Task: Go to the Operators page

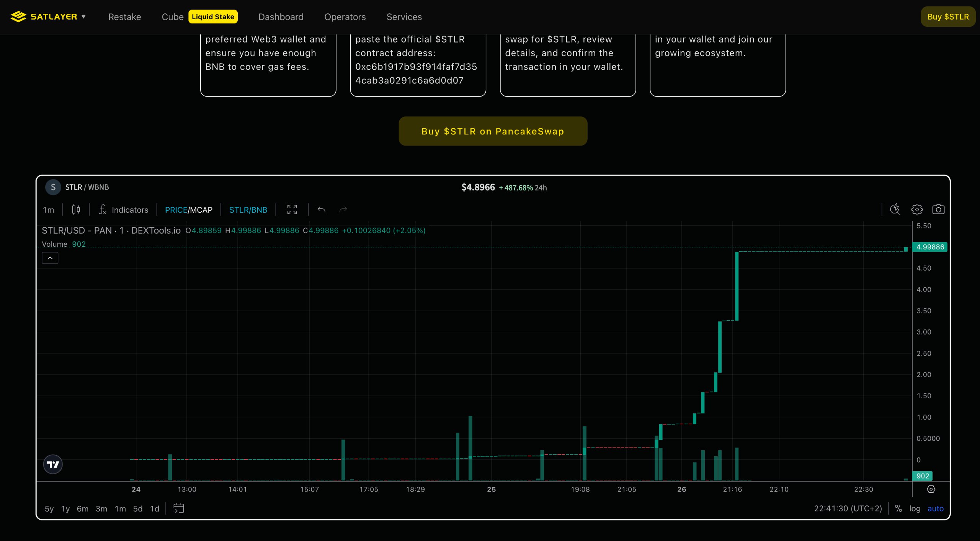Action: coord(345,17)
